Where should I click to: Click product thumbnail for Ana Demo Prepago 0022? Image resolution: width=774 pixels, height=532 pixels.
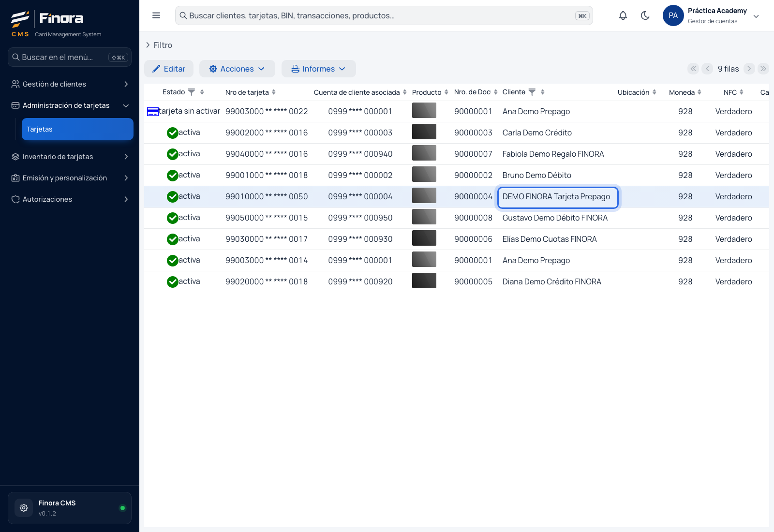[424, 110]
